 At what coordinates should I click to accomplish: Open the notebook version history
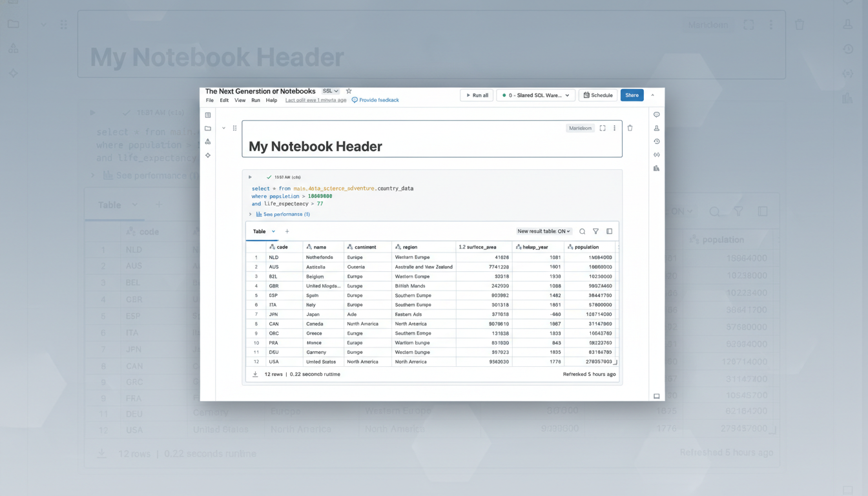pos(656,141)
